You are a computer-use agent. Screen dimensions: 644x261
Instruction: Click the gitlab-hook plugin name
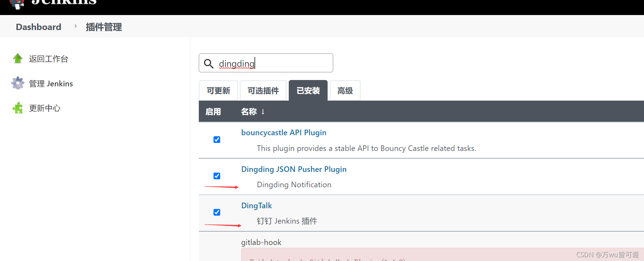tap(261, 242)
